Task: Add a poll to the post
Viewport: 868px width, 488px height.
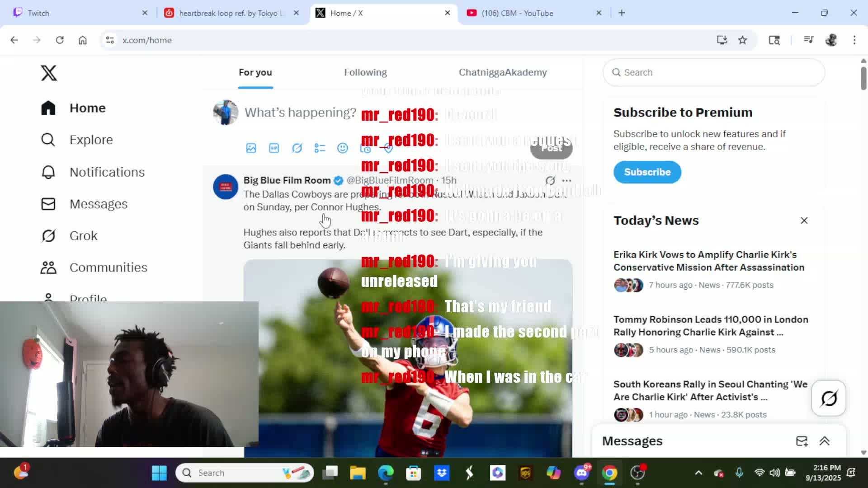Action: tap(320, 148)
